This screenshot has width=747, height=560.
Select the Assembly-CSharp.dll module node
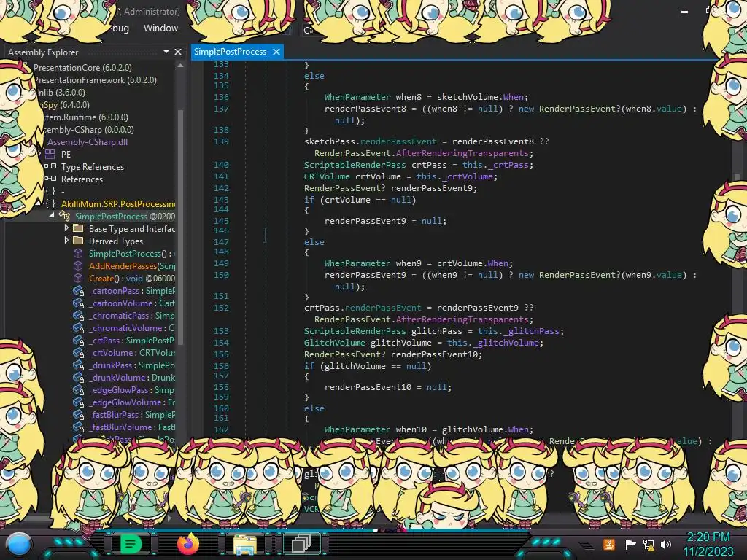pos(88,142)
